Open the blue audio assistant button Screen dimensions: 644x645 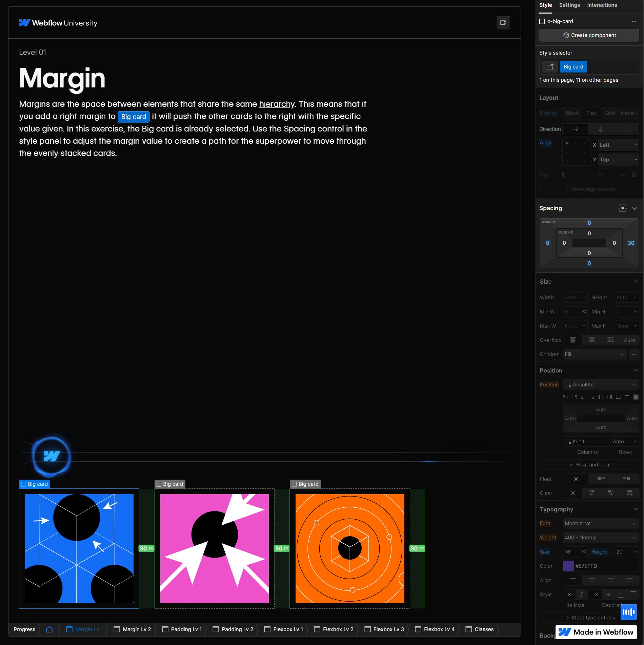coord(628,612)
